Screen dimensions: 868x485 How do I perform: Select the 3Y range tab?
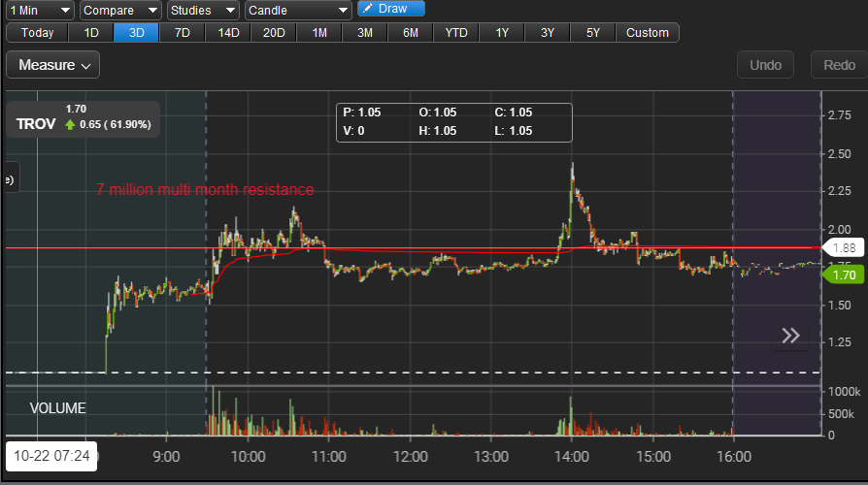point(548,33)
